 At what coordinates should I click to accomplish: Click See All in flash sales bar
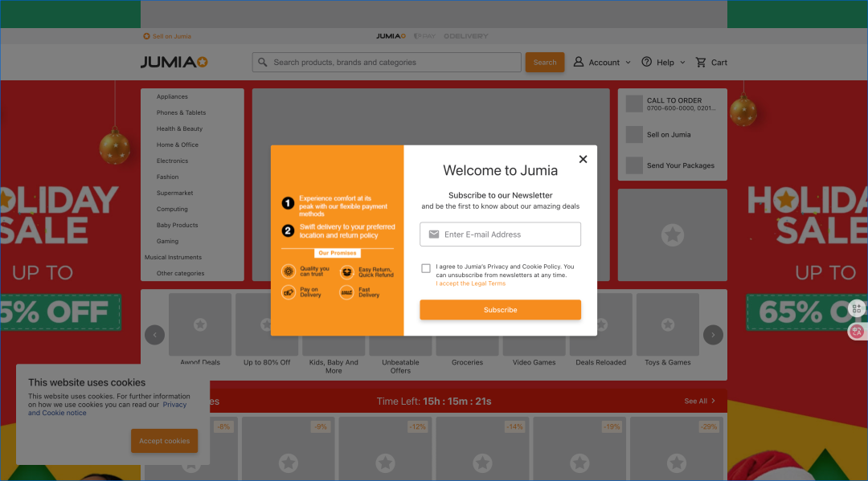[700, 401]
